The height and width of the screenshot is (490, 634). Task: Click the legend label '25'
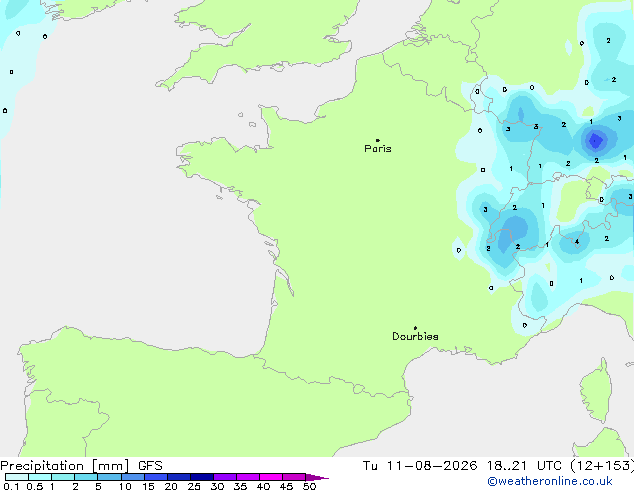coord(194,486)
